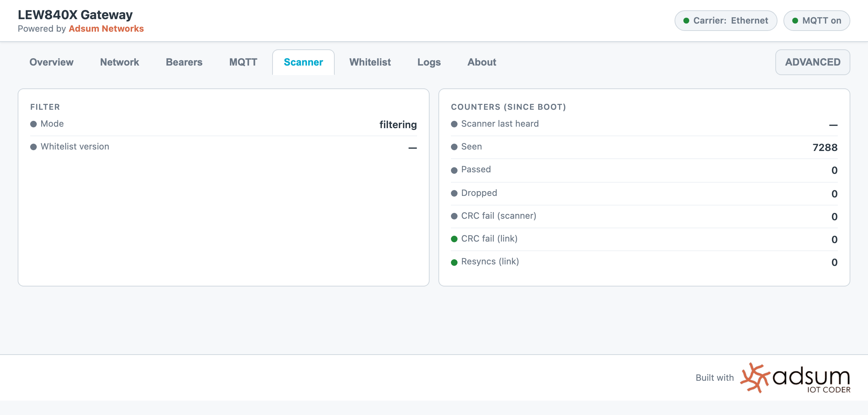Click the dot beside CRC fail (scanner)
This screenshot has height=415, width=868.
click(x=454, y=216)
